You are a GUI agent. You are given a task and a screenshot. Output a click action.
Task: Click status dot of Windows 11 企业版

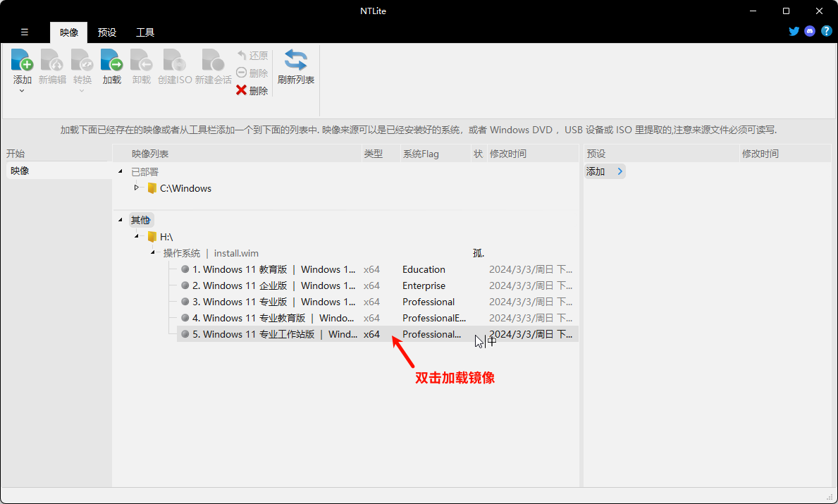[185, 285]
